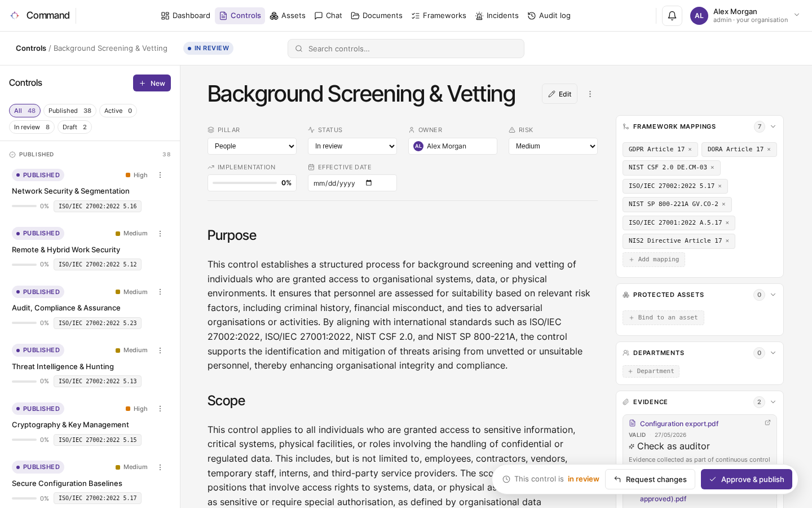812x508 pixels.
Task: Click the Command logo icon
Action: point(15,15)
